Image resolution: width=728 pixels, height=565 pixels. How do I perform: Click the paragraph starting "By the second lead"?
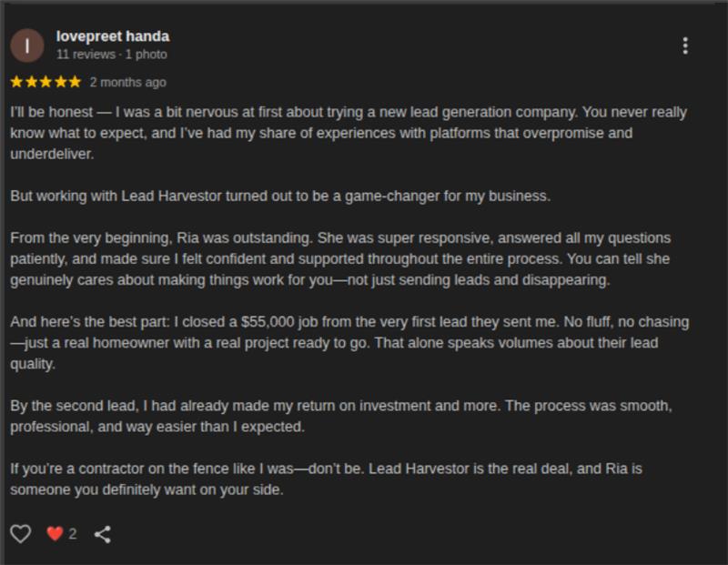341,416
